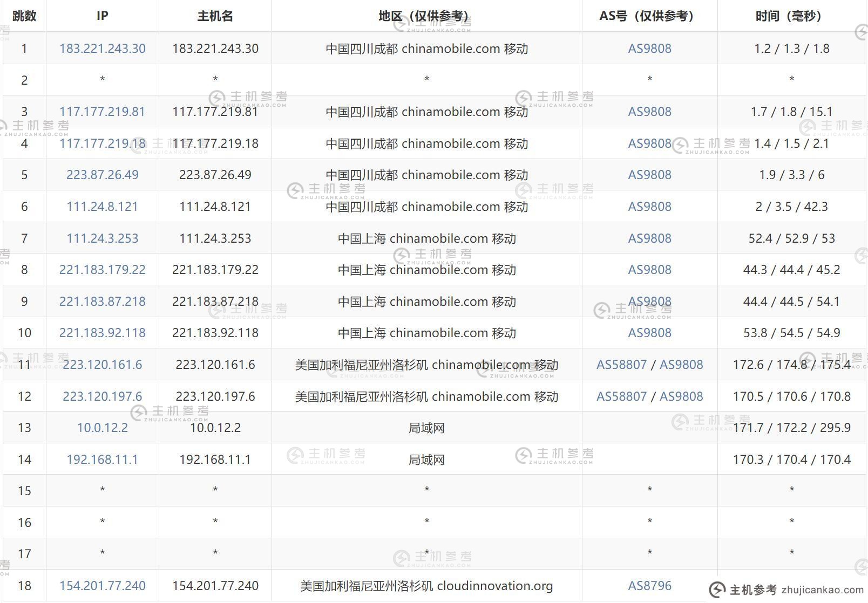Click AS9808 link in hop 7 row

[649, 238]
